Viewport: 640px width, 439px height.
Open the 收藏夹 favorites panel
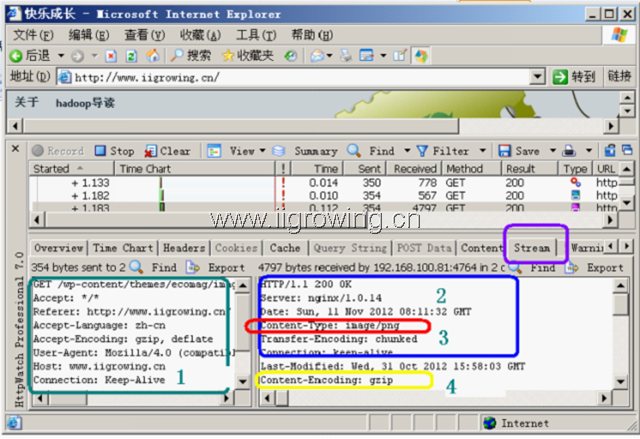(248, 55)
